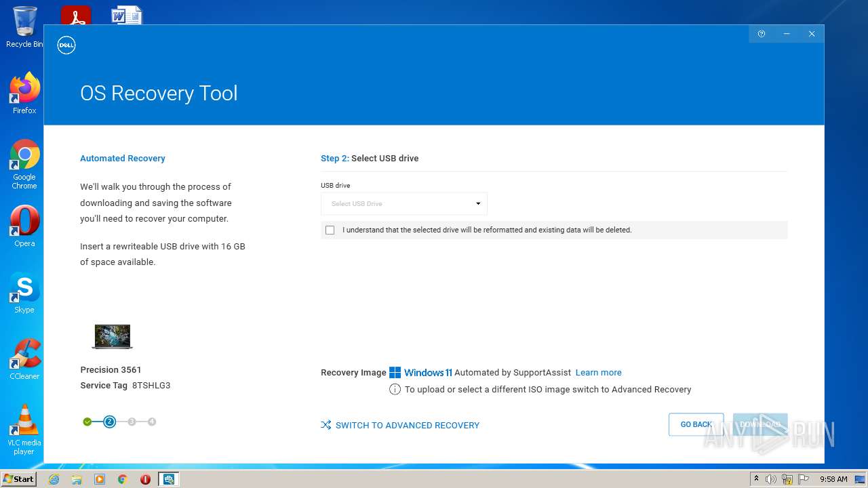Open the Adobe Acrobat desktop icon
Viewport: 868px width, 488px height.
tap(76, 15)
